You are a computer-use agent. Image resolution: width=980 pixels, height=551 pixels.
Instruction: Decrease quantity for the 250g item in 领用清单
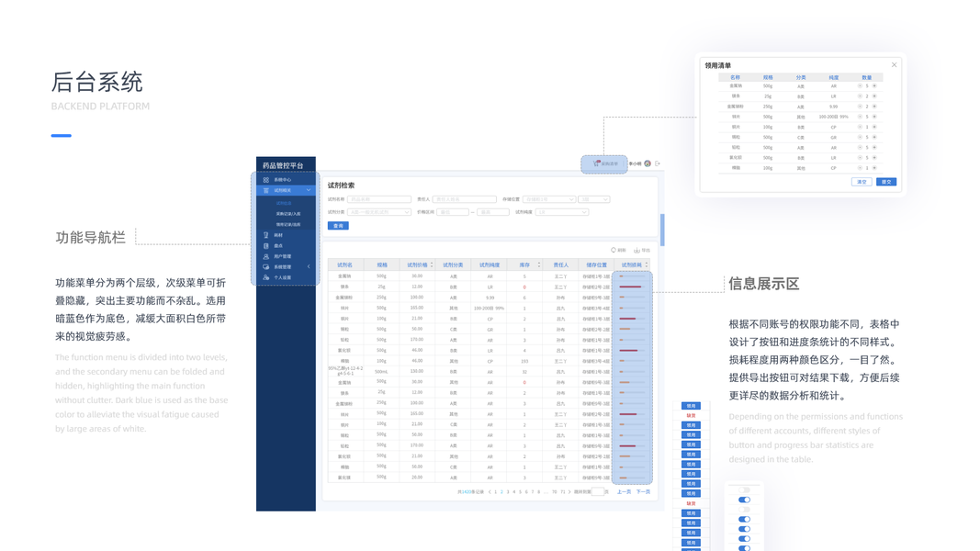coord(860,107)
